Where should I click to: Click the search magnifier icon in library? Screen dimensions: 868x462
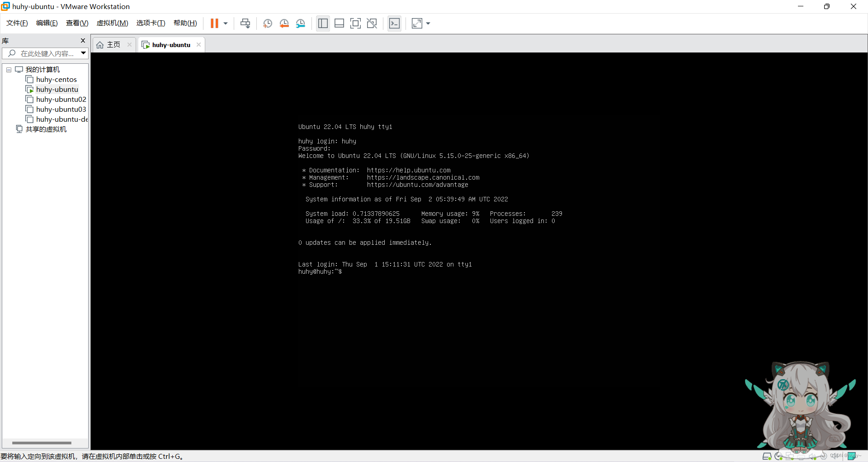(12, 53)
